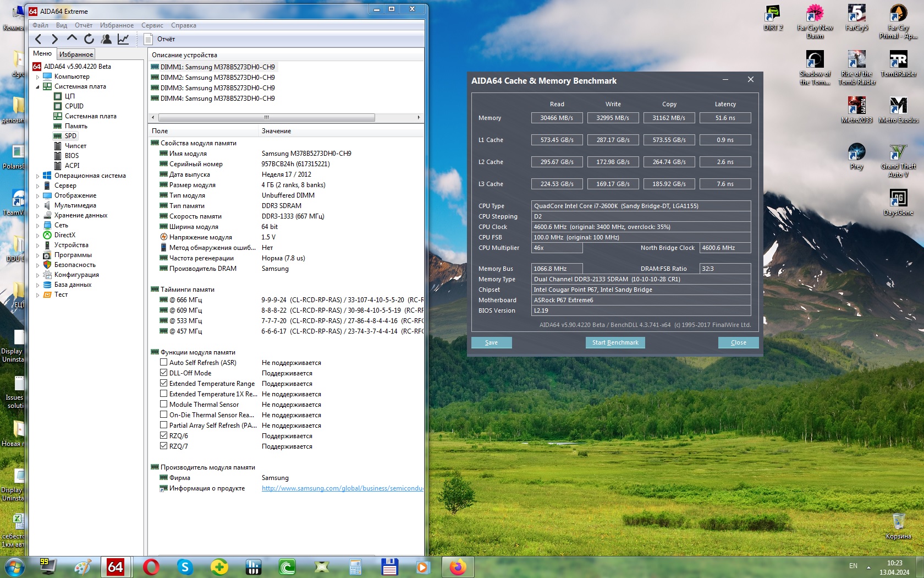Click the device list horizontal scrollbar
Image resolution: width=924 pixels, height=578 pixels.
pyautogui.click(x=267, y=117)
